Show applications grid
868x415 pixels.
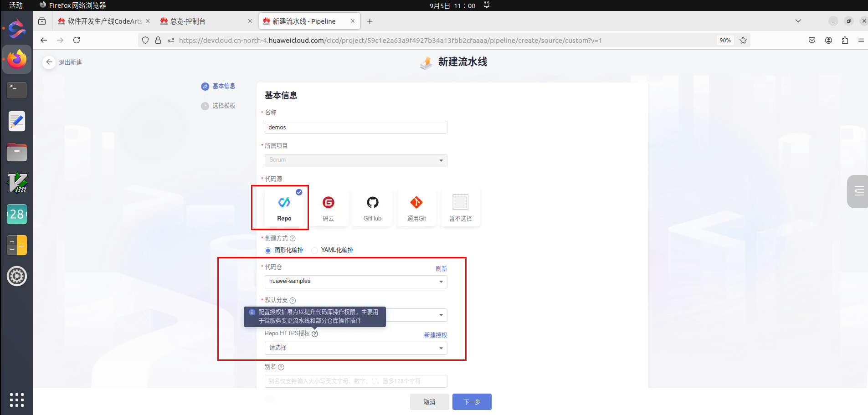(17, 400)
